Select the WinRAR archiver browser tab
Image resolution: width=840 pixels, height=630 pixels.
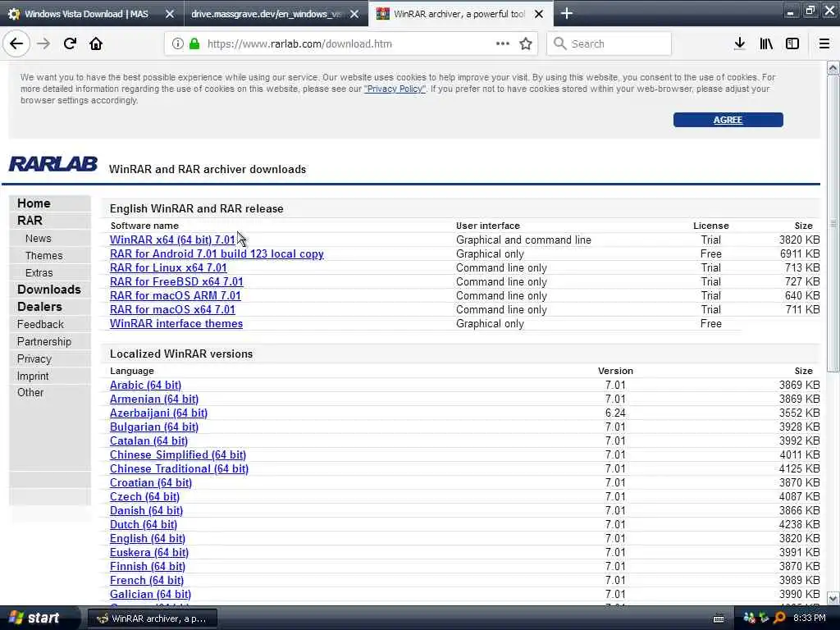coord(459,14)
